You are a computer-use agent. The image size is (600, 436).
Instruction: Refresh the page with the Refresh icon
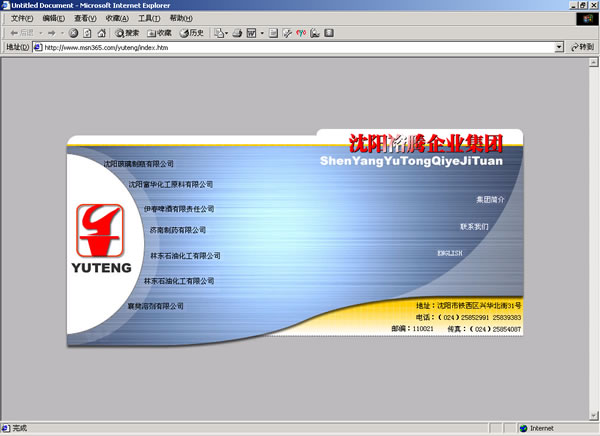pyautogui.click(x=87, y=33)
